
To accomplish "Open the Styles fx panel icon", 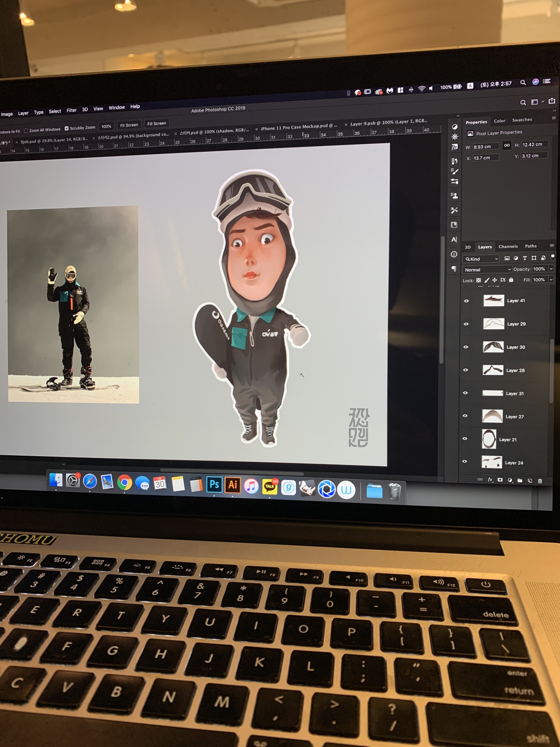I will [455, 147].
